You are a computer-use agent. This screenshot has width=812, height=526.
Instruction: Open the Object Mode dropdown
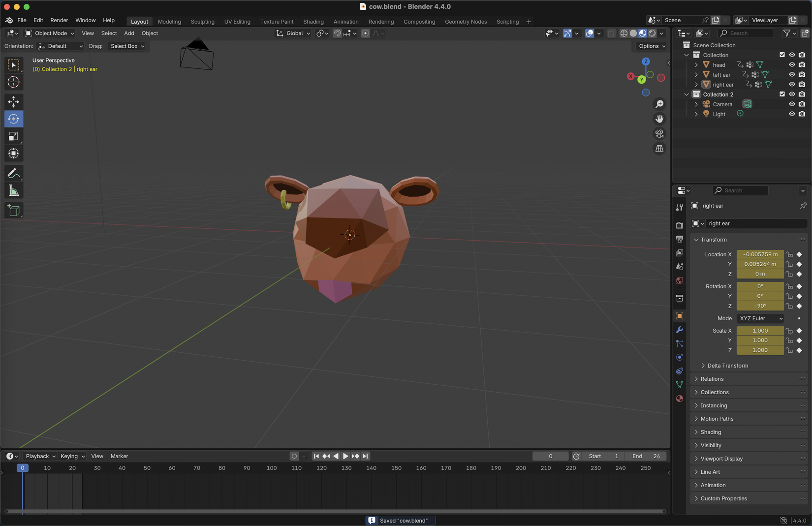tap(49, 33)
